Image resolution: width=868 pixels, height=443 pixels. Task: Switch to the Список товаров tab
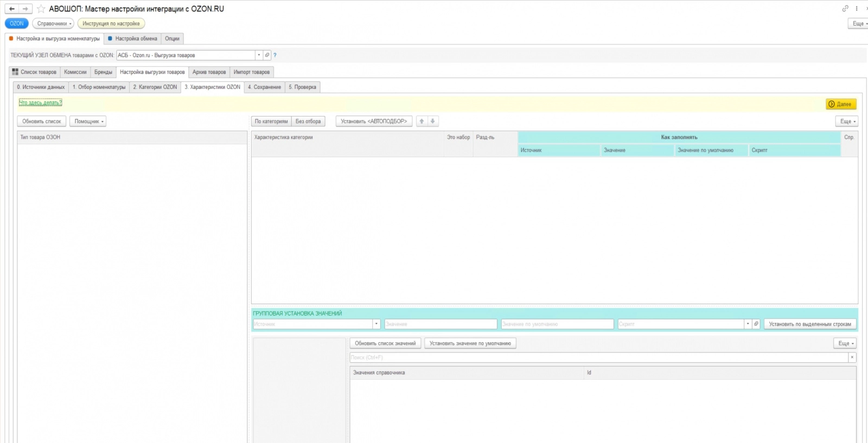pyautogui.click(x=35, y=72)
